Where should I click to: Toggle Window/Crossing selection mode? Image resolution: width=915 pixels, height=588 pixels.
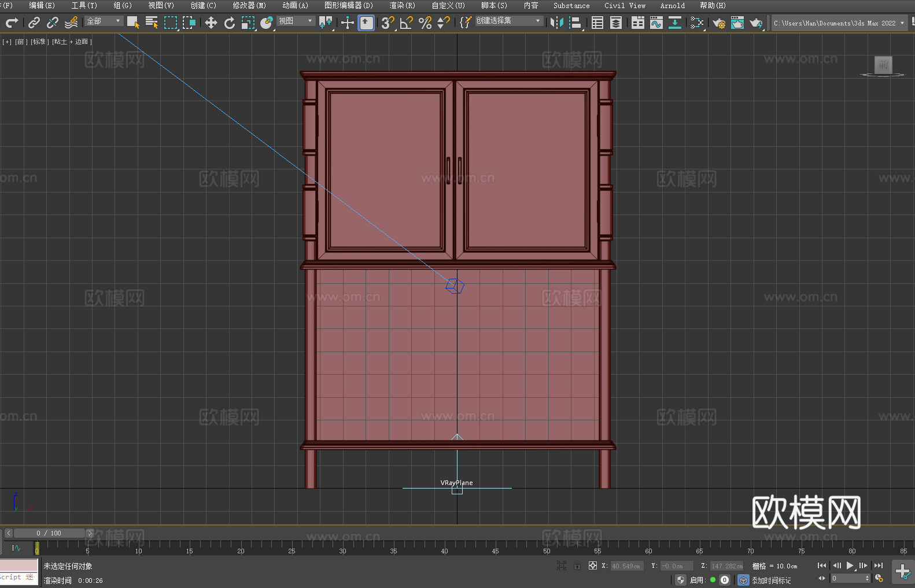coord(189,23)
